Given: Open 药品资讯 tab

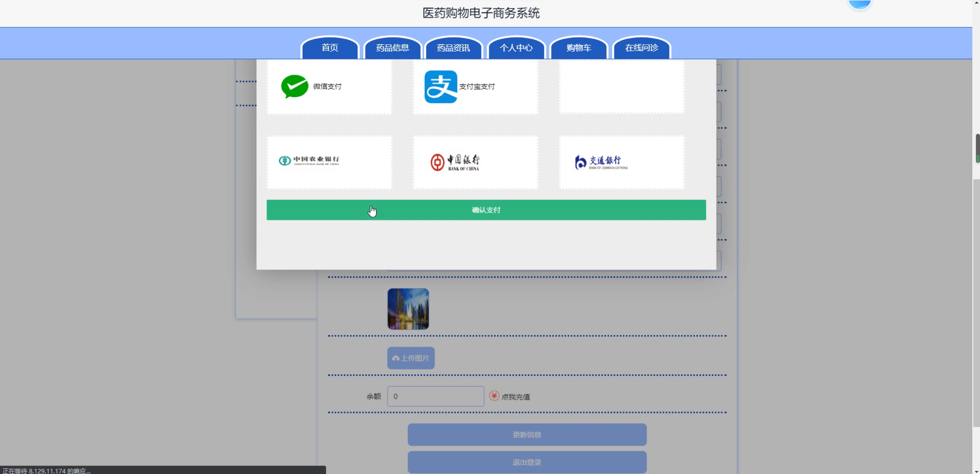Looking at the screenshot, I should [x=454, y=48].
